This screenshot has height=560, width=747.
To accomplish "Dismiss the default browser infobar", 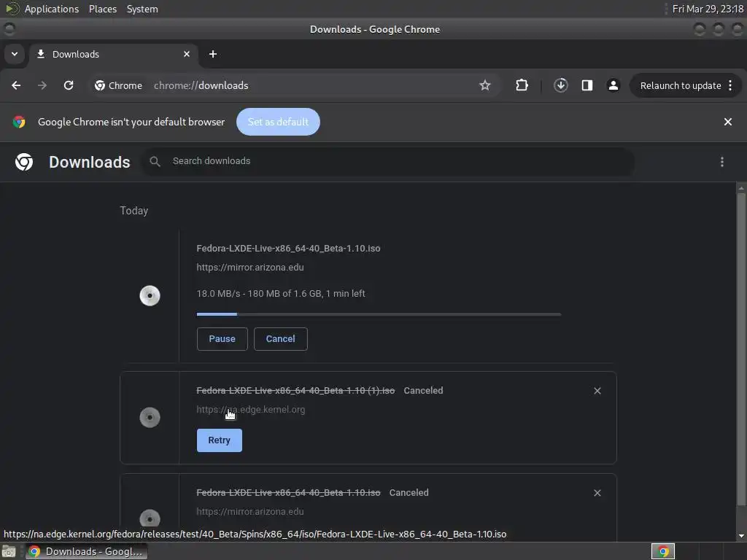I will 727,122.
